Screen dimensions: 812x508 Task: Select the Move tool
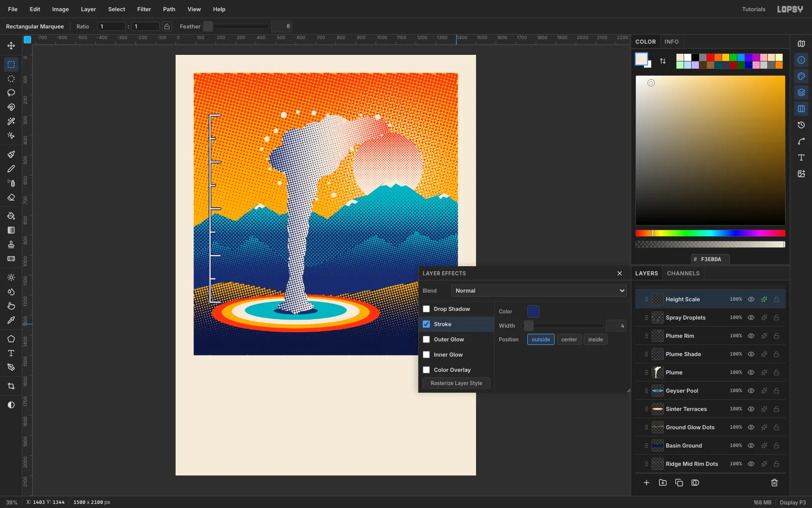(11, 46)
